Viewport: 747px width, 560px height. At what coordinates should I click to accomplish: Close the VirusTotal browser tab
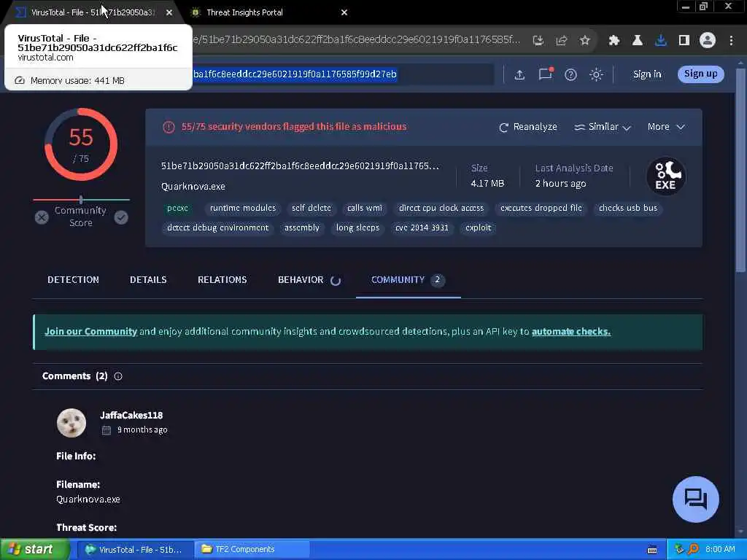click(x=169, y=12)
